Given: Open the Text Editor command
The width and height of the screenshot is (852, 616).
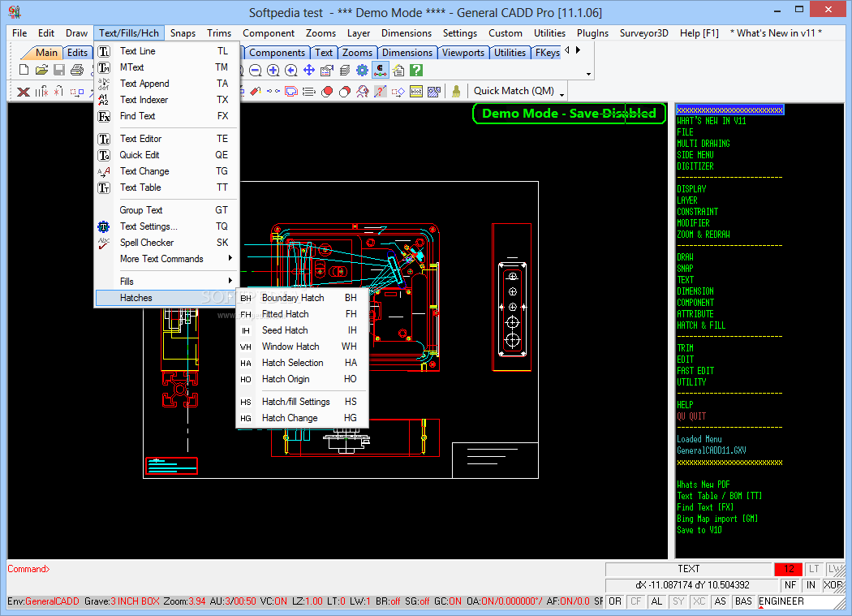Looking at the screenshot, I should [x=167, y=139].
